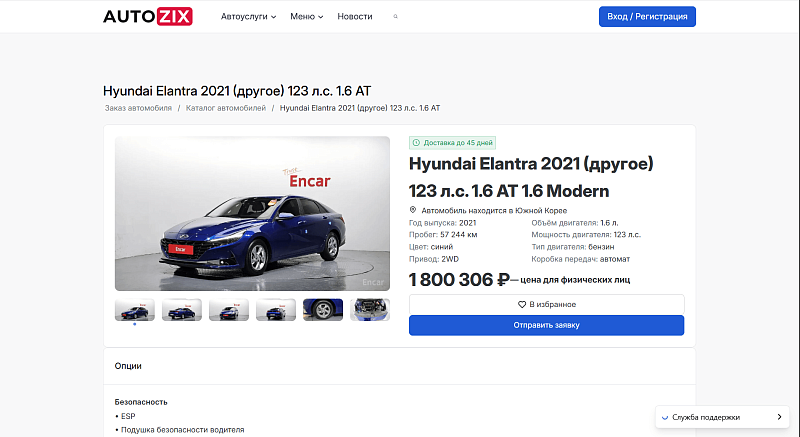Click Автомобиль находится в Южной Корее text
This screenshot has width=800, height=437.
coord(494,210)
